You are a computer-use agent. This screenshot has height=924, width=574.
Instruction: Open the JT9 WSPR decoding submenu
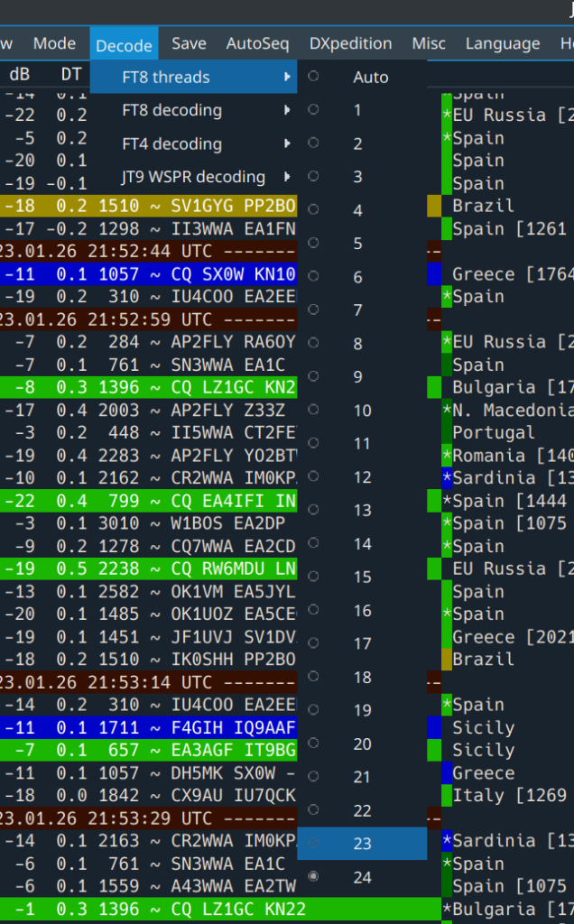coord(195,178)
